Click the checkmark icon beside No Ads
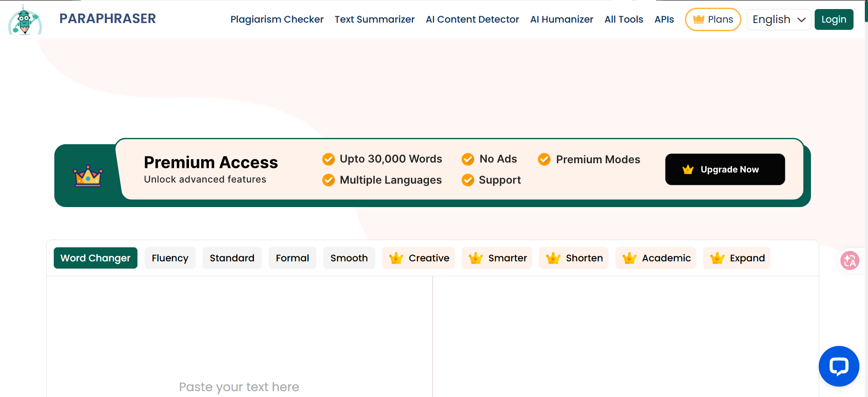Image resolution: width=868 pixels, height=397 pixels. 468,159
